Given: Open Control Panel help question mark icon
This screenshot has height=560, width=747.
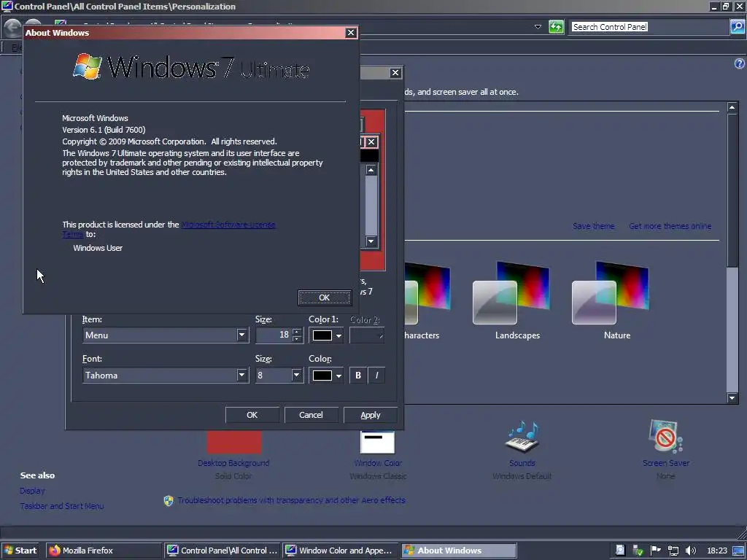Looking at the screenshot, I should tap(740, 63).
